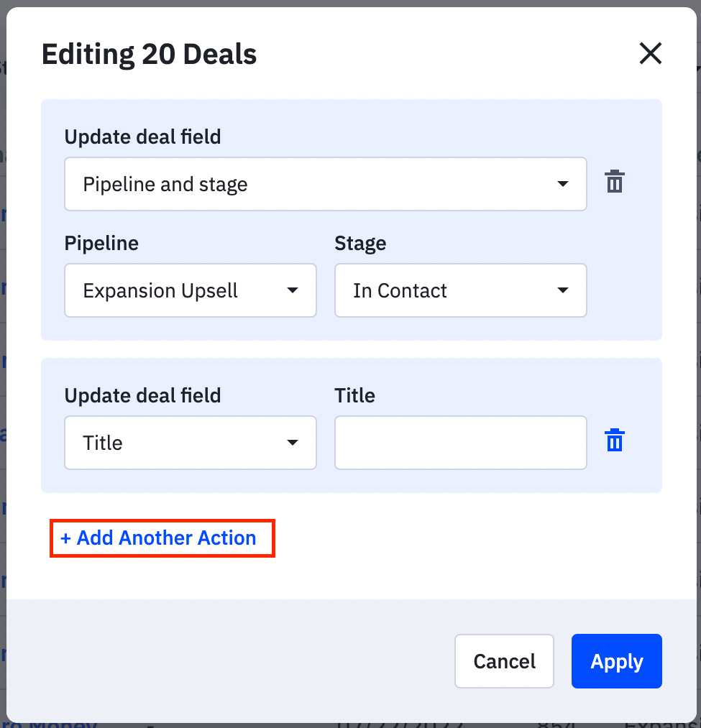Click the Stage field label
Screen dimensions: 701x728
[360, 244]
